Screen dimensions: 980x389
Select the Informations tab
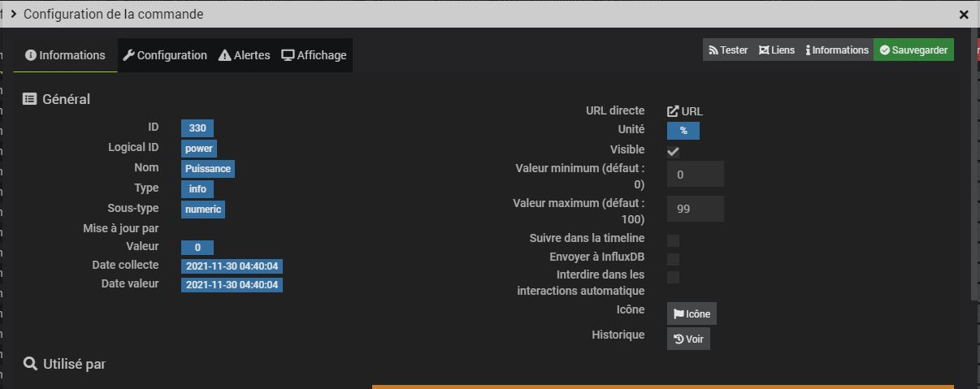pos(65,55)
